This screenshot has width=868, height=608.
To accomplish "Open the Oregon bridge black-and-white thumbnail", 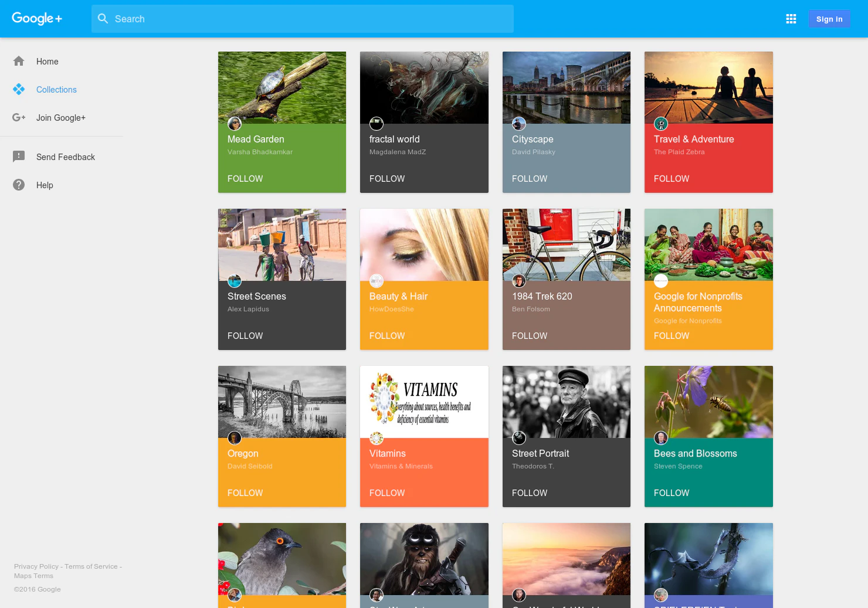I will pyautogui.click(x=282, y=402).
